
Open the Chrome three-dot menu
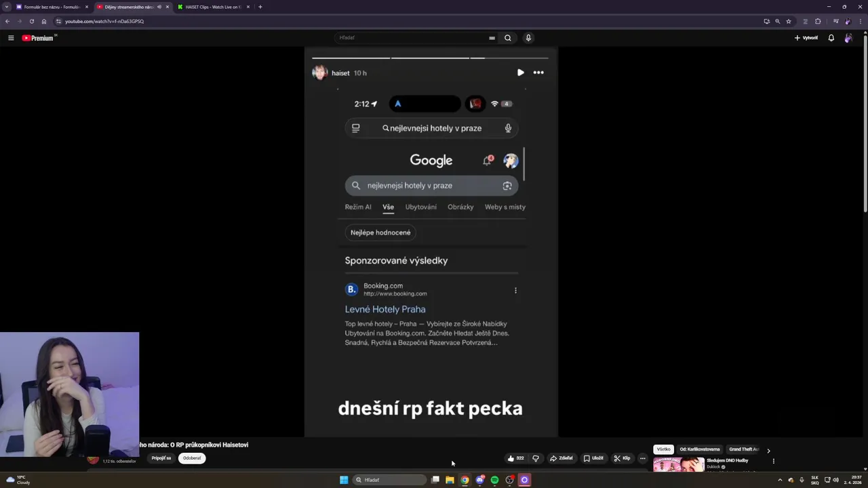(x=859, y=21)
